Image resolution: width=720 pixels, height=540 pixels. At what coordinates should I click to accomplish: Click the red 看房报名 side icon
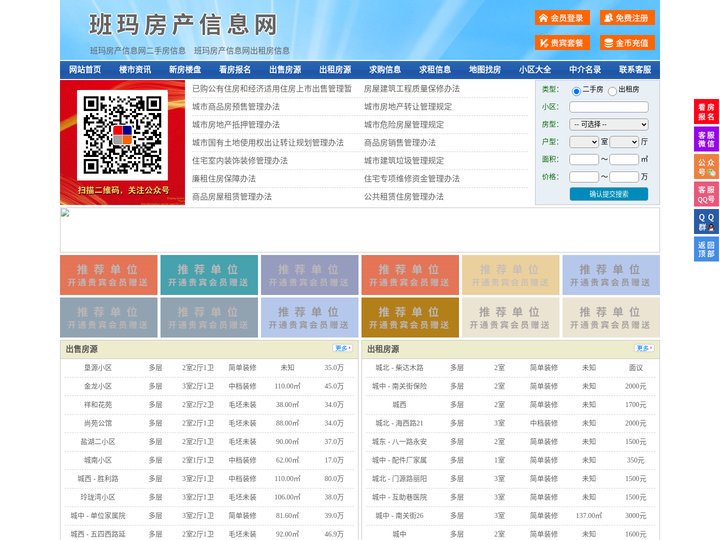[x=706, y=112]
